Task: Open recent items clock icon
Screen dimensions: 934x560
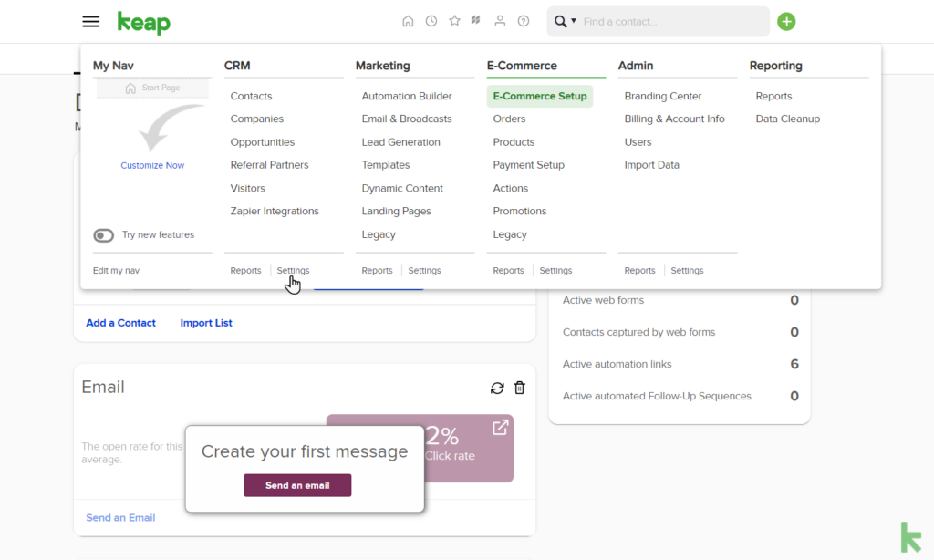Action: click(431, 22)
